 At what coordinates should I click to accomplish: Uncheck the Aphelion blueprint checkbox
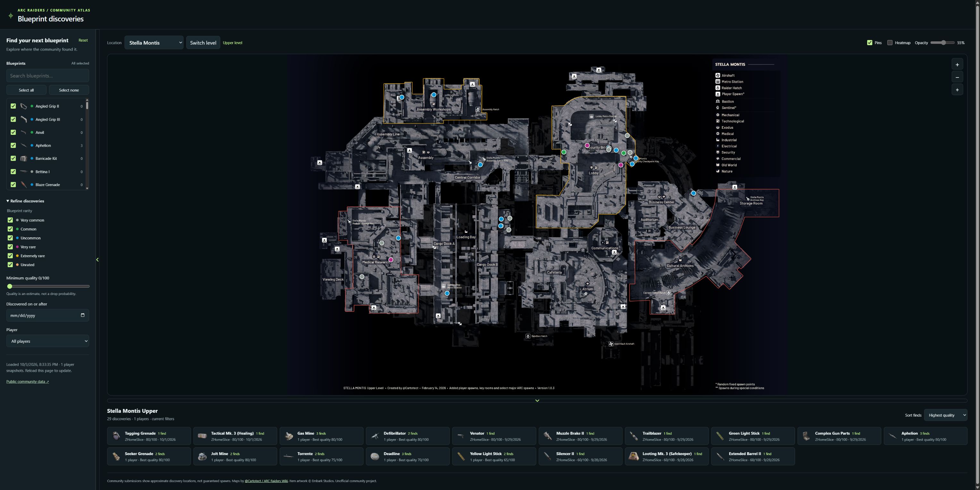point(13,145)
